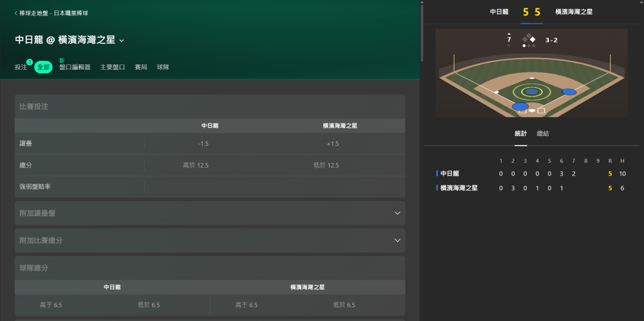Collapse the 球隊總分 section header
This screenshot has height=321, width=644.
pyautogui.click(x=210, y=268)
